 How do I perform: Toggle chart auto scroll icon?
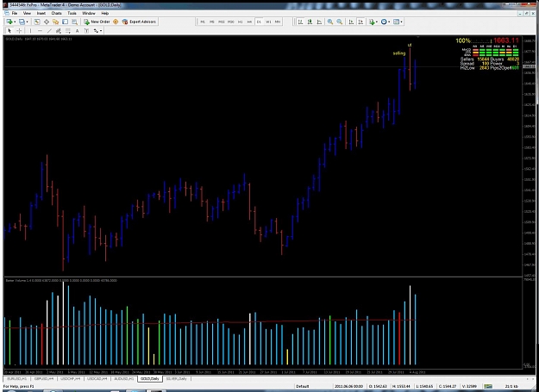pos(351,22)
